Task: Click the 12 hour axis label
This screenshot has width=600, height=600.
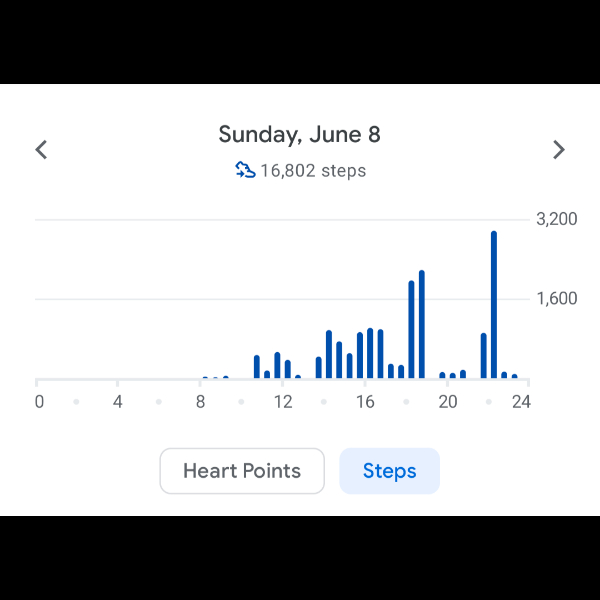Action: click(283, 402)
